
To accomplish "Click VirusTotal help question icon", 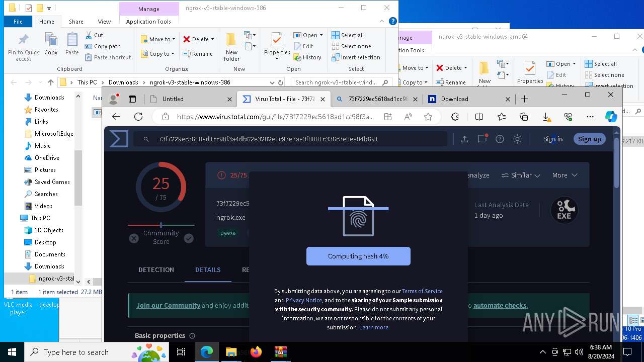I will click(x=500, y=139).
